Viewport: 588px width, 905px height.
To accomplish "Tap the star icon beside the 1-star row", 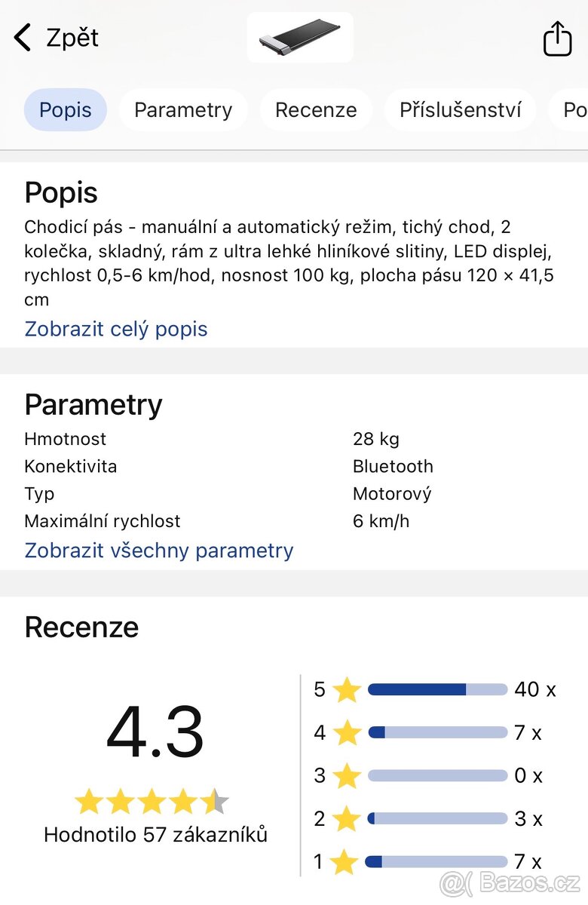I will 345,861.
